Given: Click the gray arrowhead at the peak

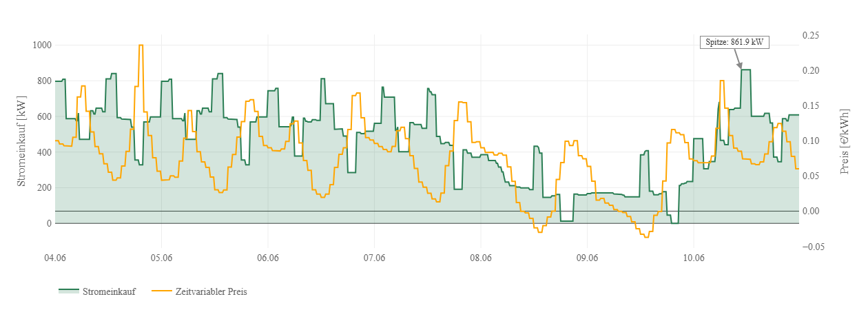Looking at the screenshot, I should pyautogui.click(x=741, y=66).
